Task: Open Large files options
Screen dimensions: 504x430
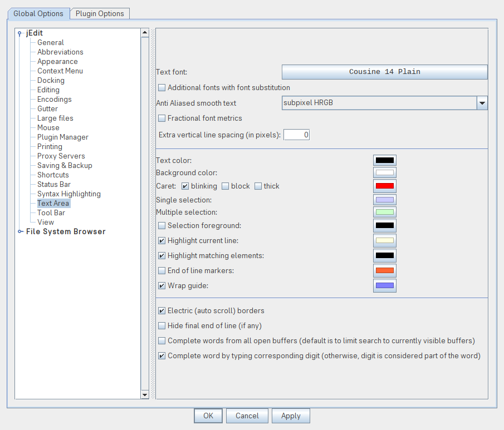Action: coord(55,118)
